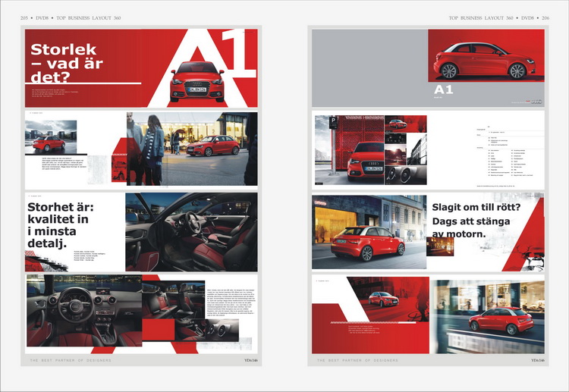The image size is (569, 392).
Task: Click the 'Slagit om till rött?' heading
Action: pyautogui.click(x=476, y=208)
